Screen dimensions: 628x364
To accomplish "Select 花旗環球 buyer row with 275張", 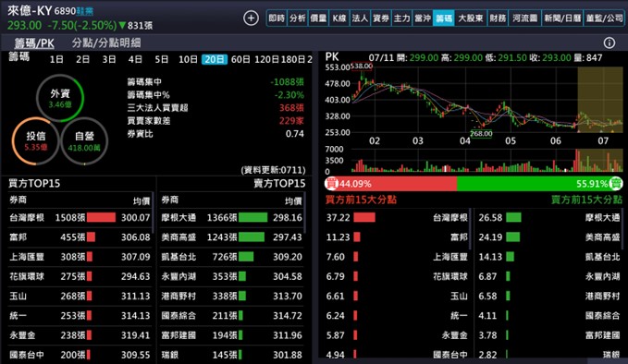I will tap(80, 276).
